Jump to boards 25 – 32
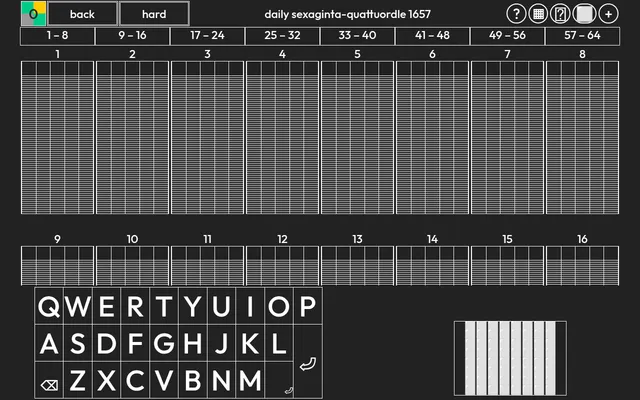Screen dimensions: 640x400 coord(282,36)
